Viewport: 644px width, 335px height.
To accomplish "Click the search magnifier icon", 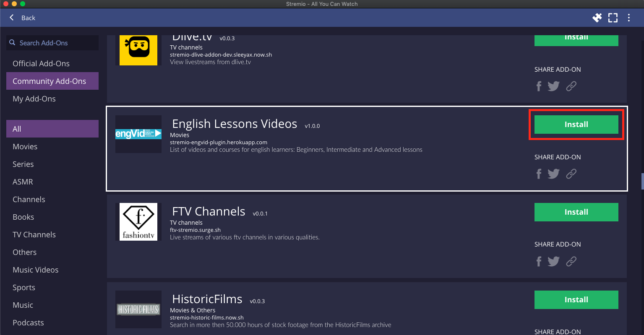I will (x=12, y=43).
